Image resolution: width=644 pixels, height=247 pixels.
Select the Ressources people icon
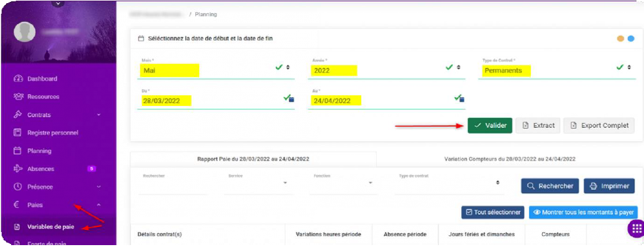(x=18, y=97)
